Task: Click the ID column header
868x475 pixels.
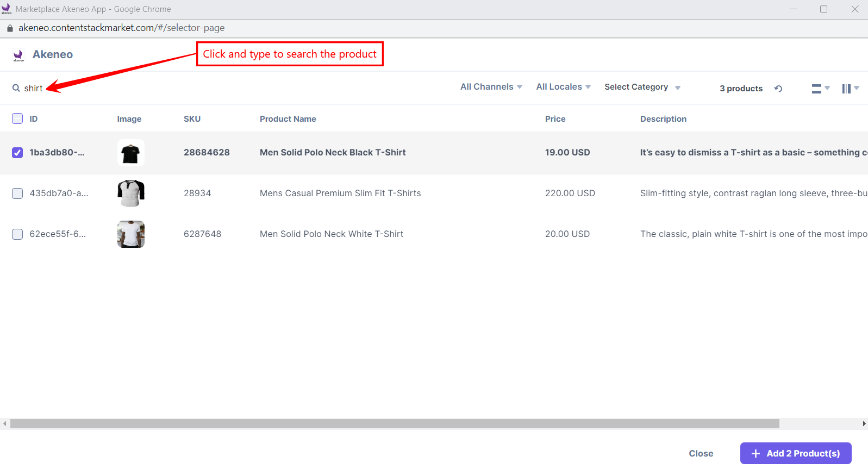Action: 34,119
